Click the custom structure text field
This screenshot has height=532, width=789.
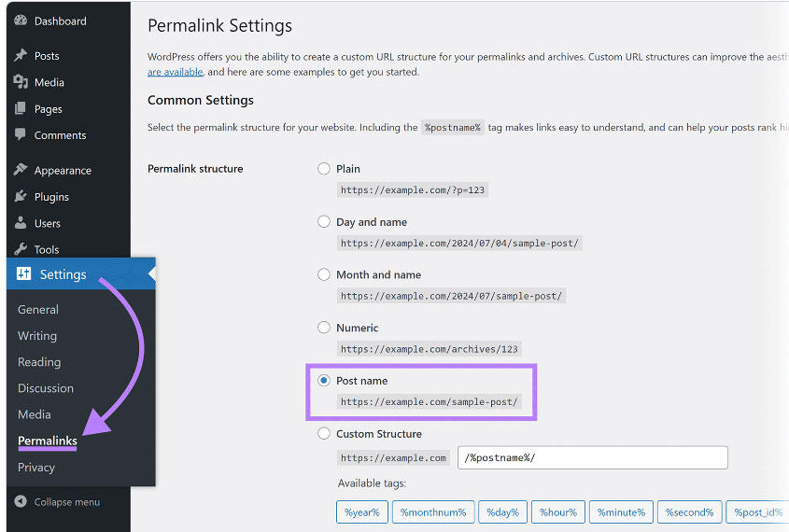click(x=592, y=458)
